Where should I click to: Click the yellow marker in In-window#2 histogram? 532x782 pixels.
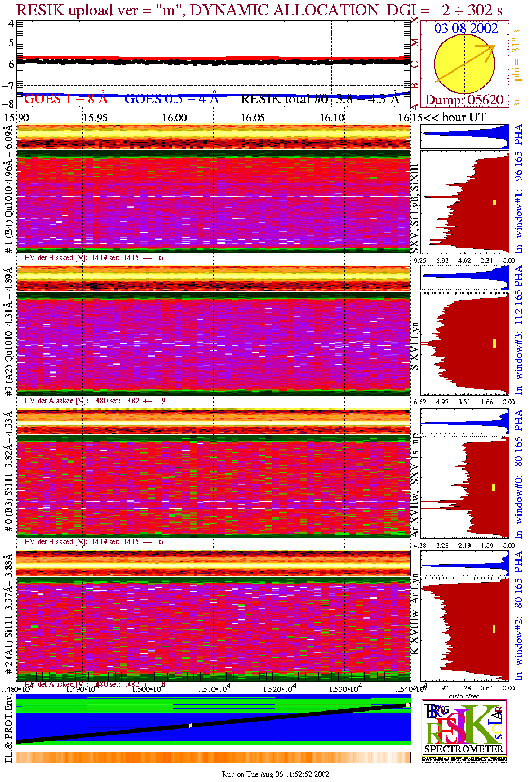(494, 629)
